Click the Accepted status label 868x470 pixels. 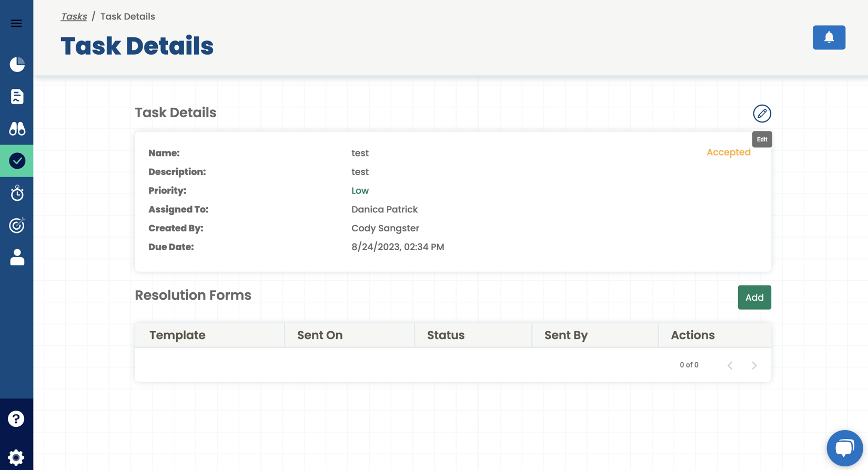point(729,152)
